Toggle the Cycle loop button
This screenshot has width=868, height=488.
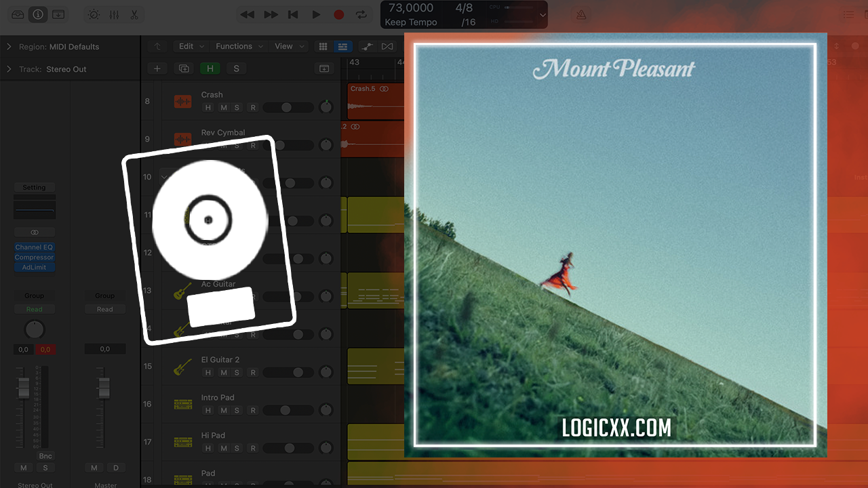pyautogui.click(x=361, y=14)
